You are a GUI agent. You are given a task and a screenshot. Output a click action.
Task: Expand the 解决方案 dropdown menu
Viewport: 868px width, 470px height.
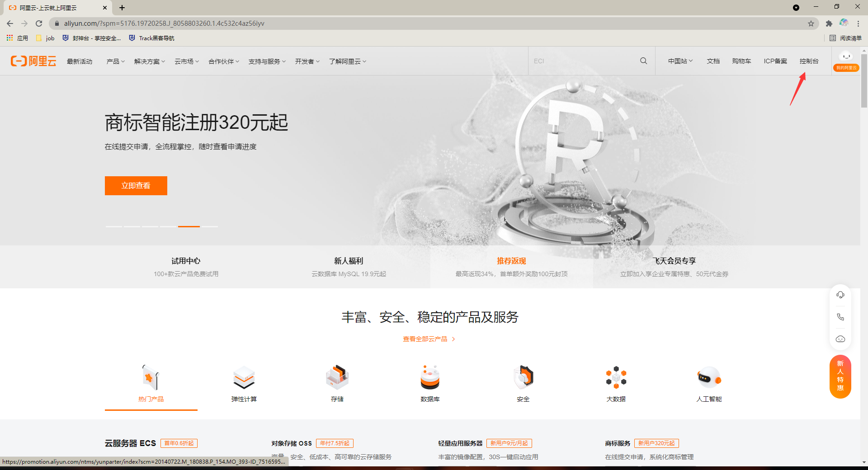point(150,61)
